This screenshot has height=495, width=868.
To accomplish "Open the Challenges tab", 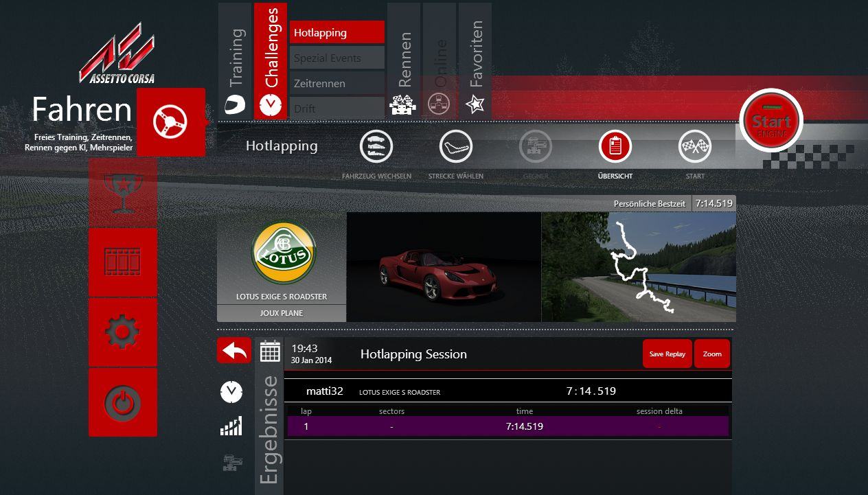I will [271, 60].
